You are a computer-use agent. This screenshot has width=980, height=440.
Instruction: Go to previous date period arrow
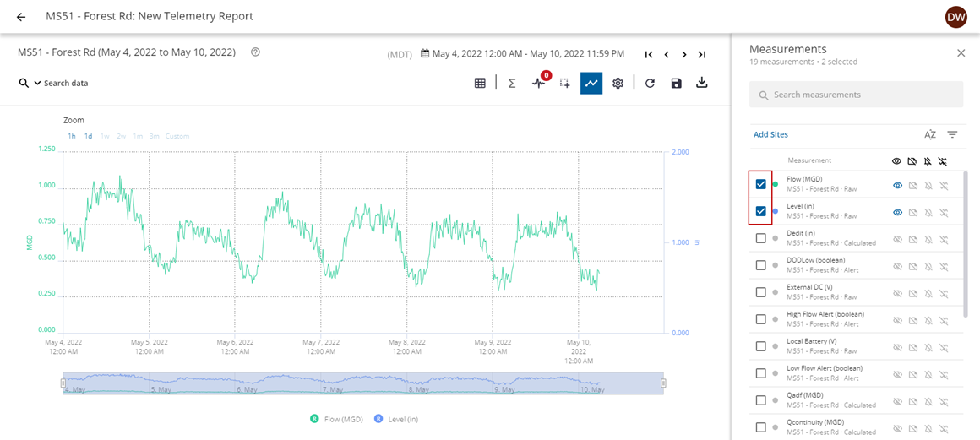pyautogui.click(x=667, y=54)
